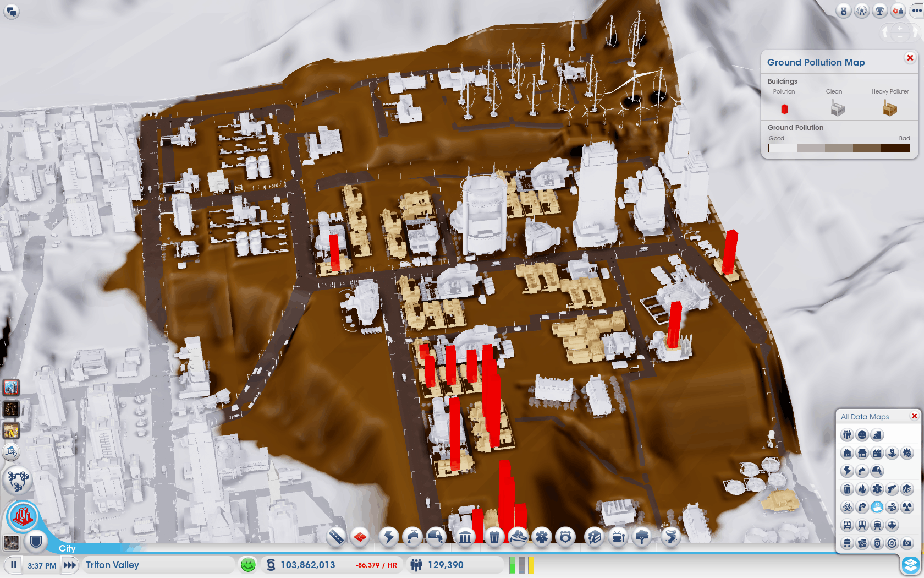Show the Germs biohazard data map
Viewport: 924px width, 578px height.
coord(847,507)
